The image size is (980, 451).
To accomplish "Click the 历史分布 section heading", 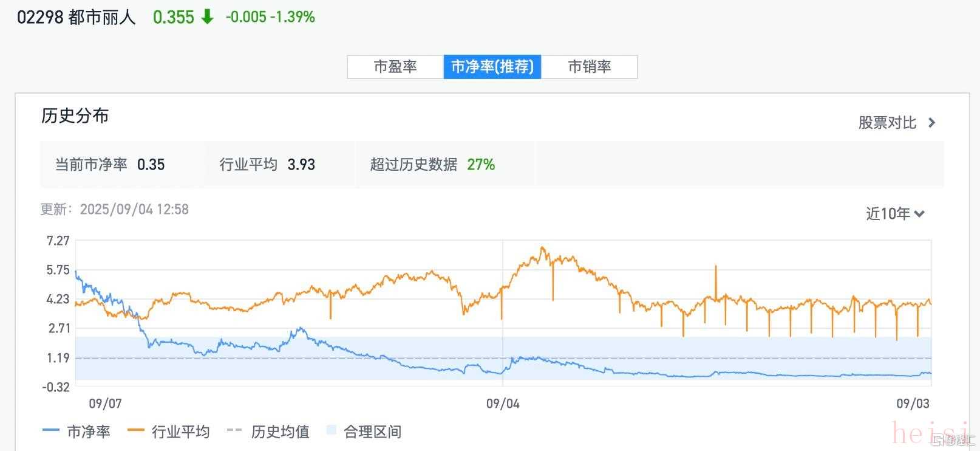I will pyautogui.click(x=75, y=115).
